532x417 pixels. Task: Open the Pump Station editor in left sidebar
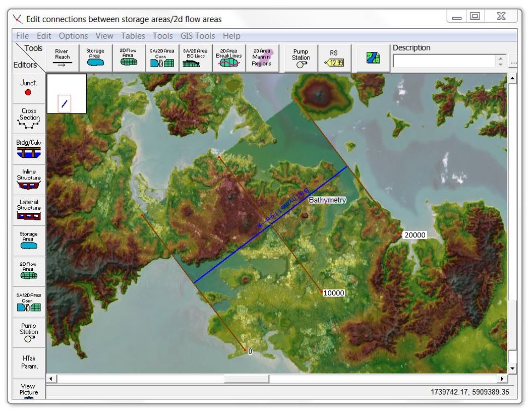29,332
